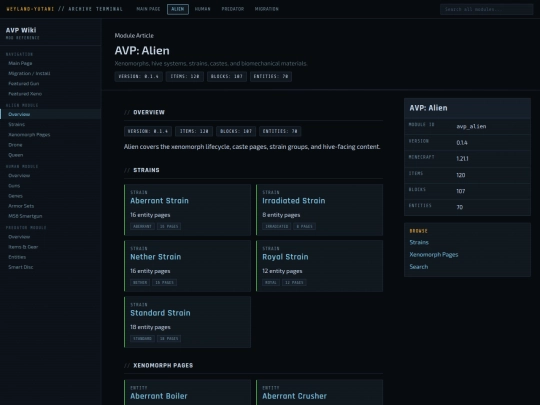This screenshot has height=405, width=540.
Task: Open the Irradiated Strain card
Action: pos(319,210)
